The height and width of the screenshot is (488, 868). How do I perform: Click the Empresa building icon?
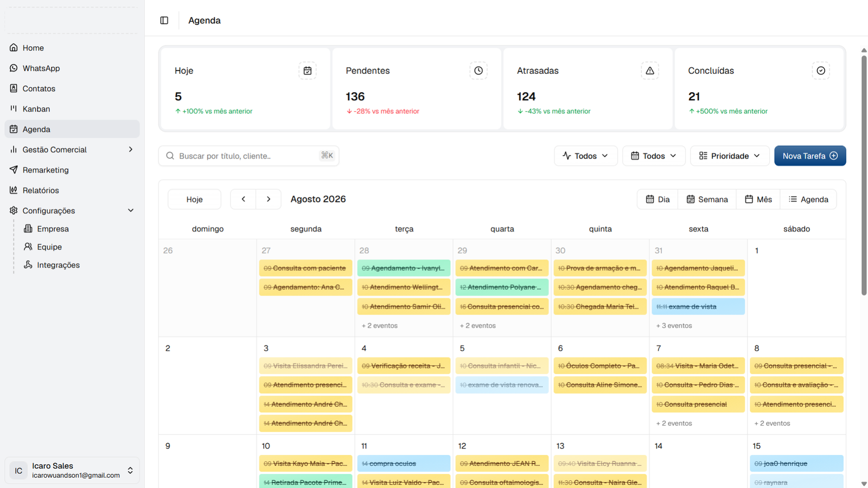tap(28, 229)
